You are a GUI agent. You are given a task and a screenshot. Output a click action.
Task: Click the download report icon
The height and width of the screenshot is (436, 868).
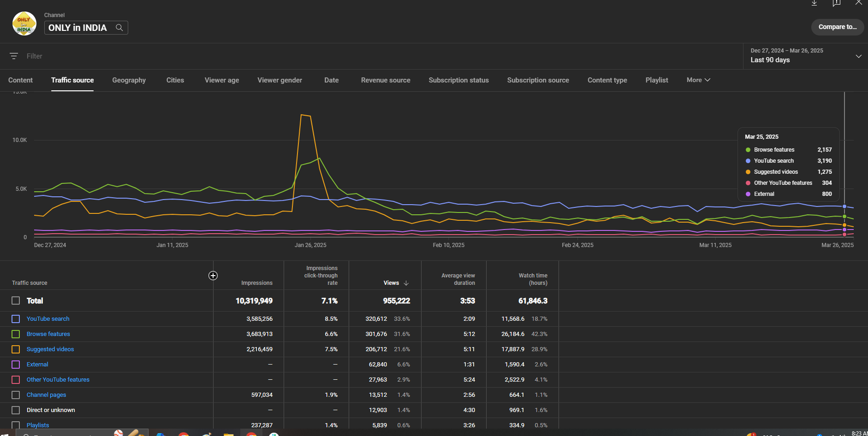(814, 3)
